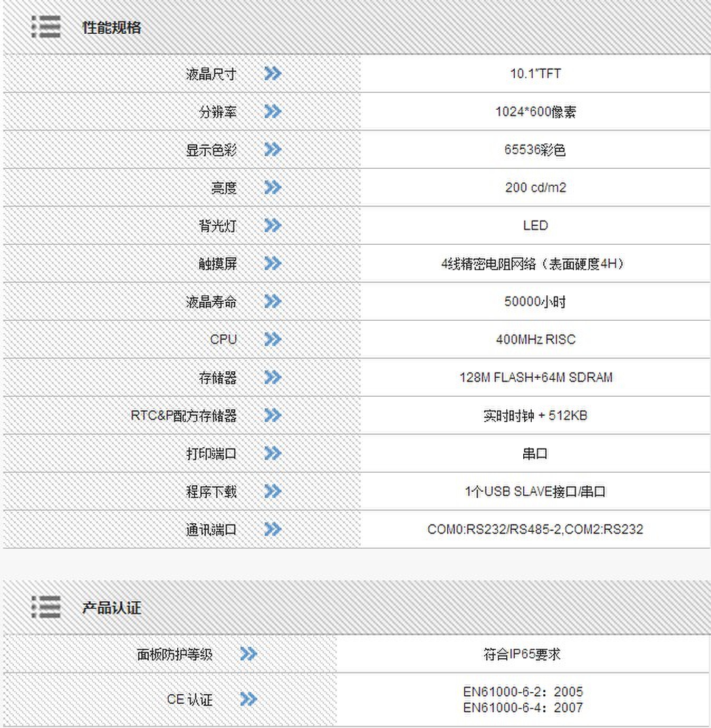Click the double-arrow icon in 通讯端口 row

pyautogui.click(x=273, y=529)
